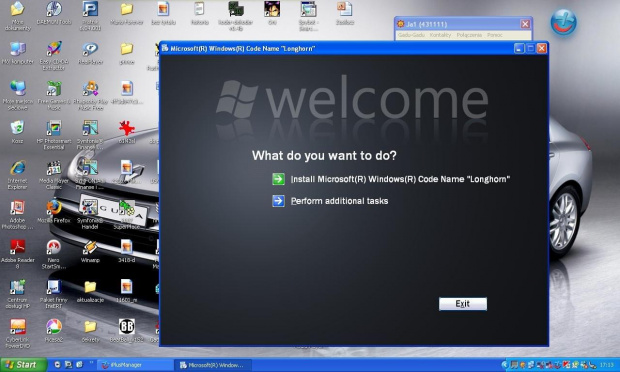Expand hidden system tray icons arrow

click(x=504, y=365)
